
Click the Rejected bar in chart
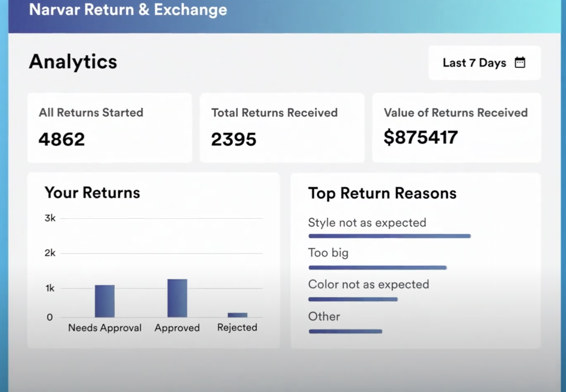pyautogui.click(x=237, y=315)
